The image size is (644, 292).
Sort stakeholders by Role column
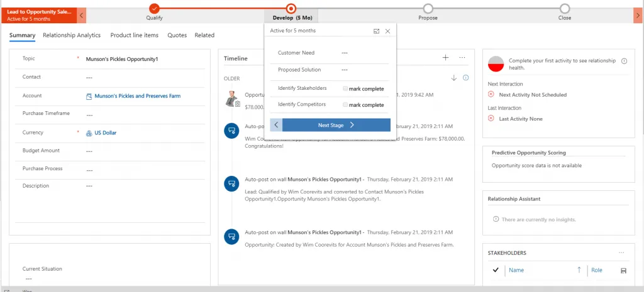click(597, 270)
